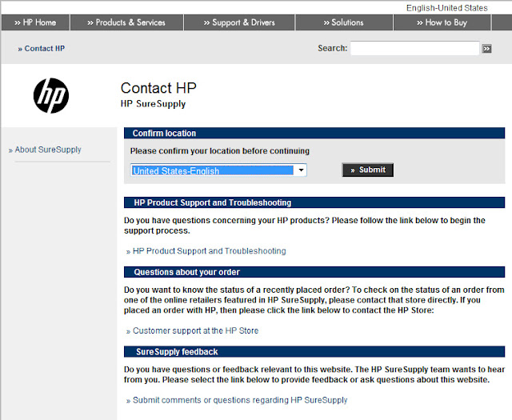Click the search go arrow button
This screenshot has width=512, height=420.
pyautogui.click(x=486, y=49)
